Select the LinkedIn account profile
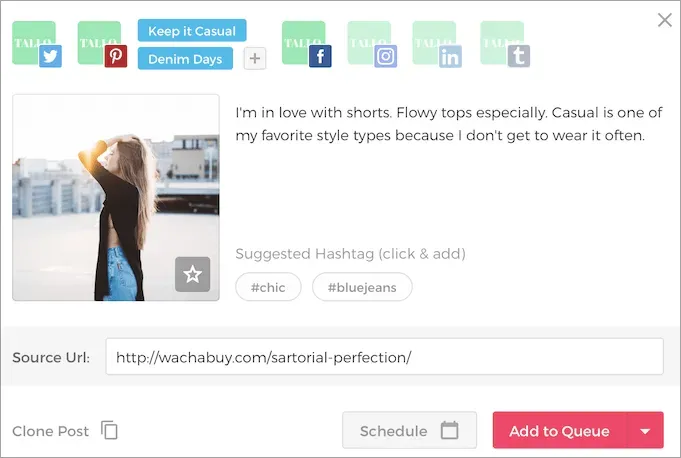Image resolution: width=681 pixels, height=458 pixels. click(x=436, y=44)
